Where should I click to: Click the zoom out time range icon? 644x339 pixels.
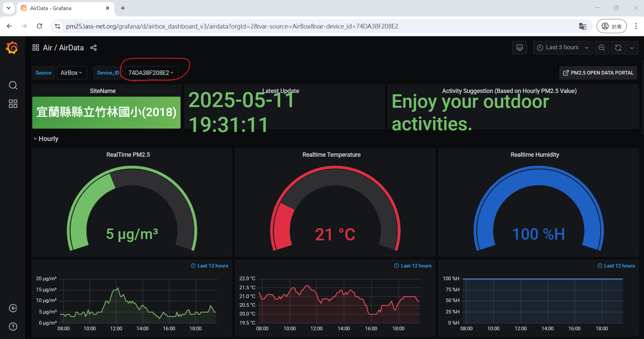coord(602,48)
